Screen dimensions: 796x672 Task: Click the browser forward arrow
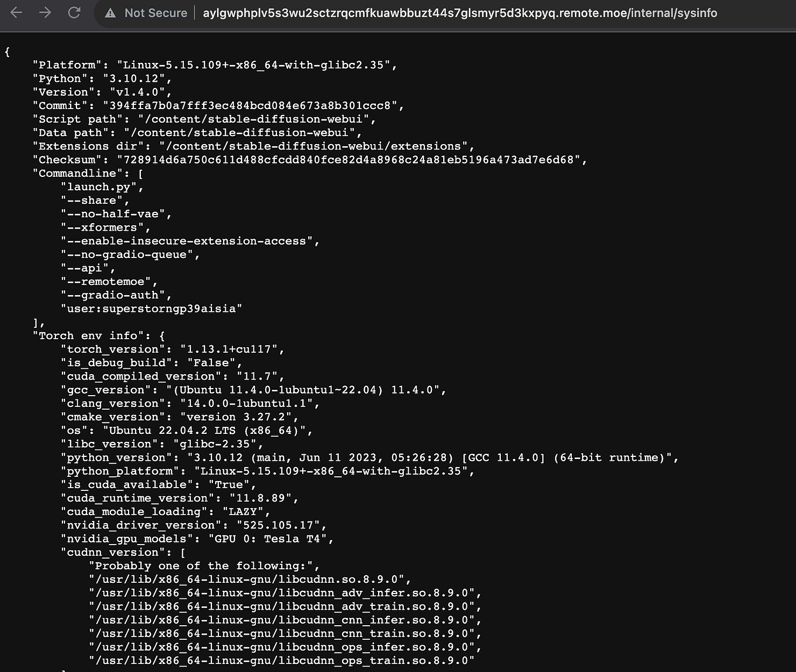click(x=45, y=12)
